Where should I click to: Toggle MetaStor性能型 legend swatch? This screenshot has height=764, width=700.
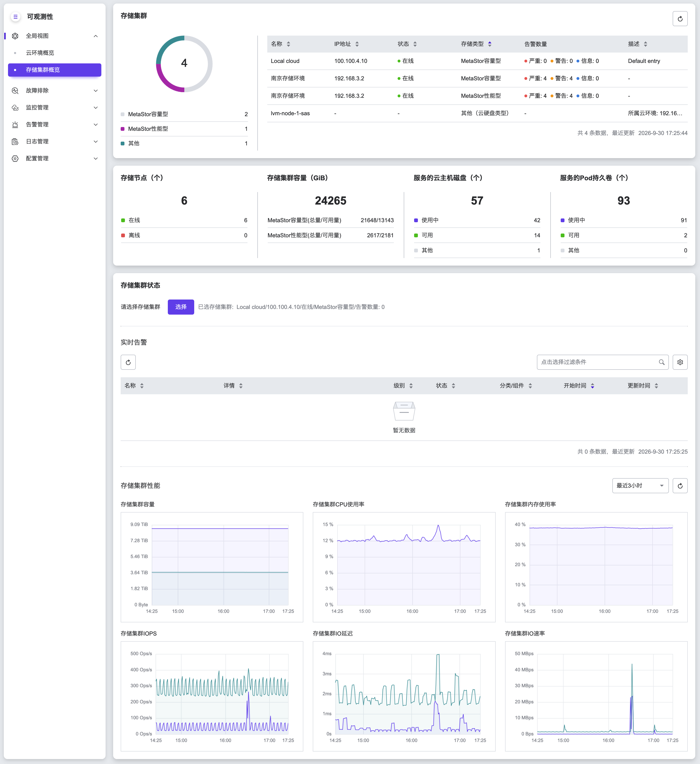tap(122, 129)
